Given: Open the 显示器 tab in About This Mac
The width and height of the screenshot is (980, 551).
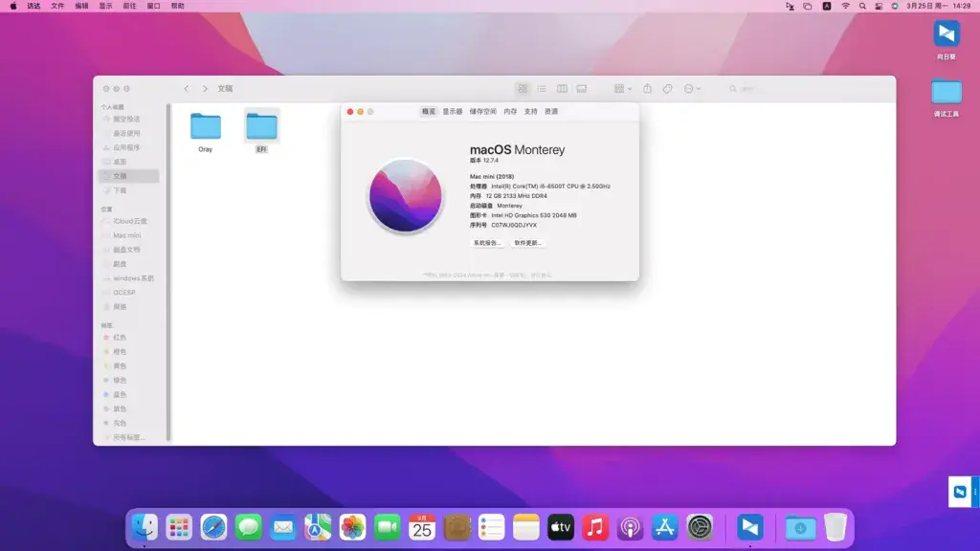Looking at the screenshot, I should point(453,111).
